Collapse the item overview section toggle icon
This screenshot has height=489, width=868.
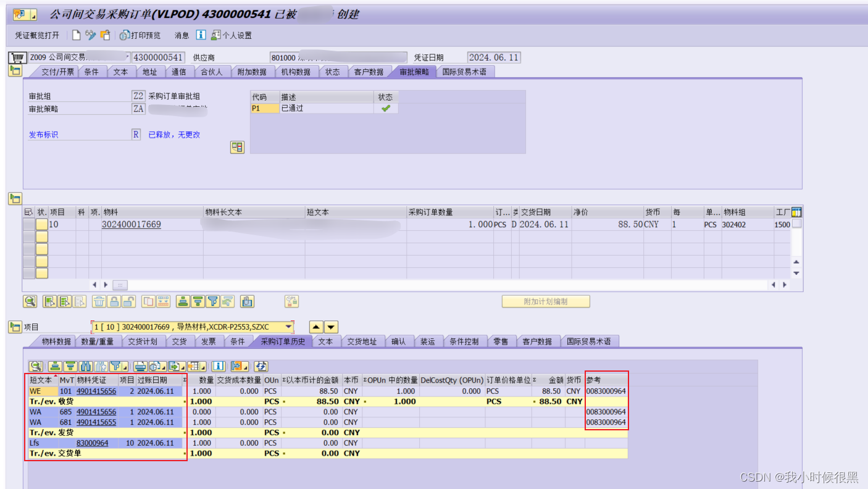[x=15, y=199]
